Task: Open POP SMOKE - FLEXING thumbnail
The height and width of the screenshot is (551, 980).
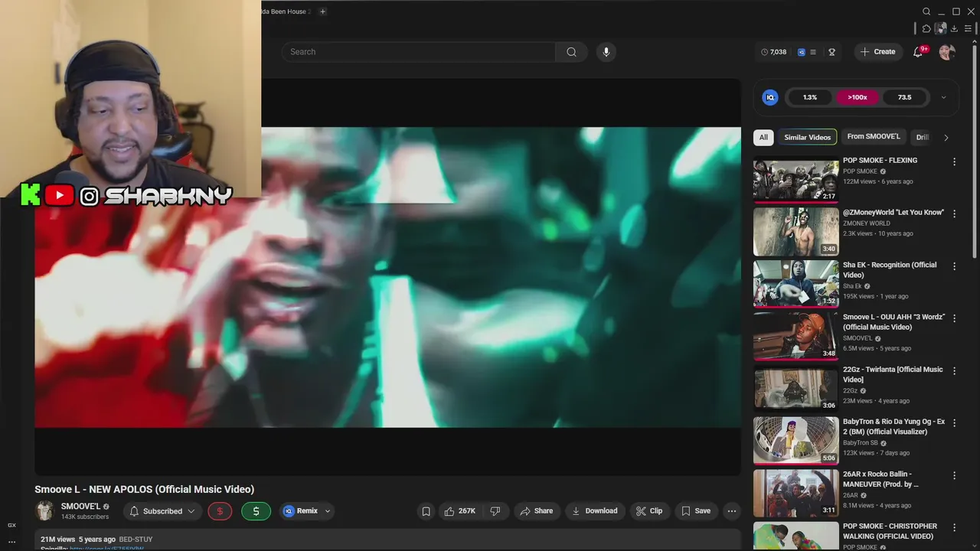Action: [x=796, y=179]
